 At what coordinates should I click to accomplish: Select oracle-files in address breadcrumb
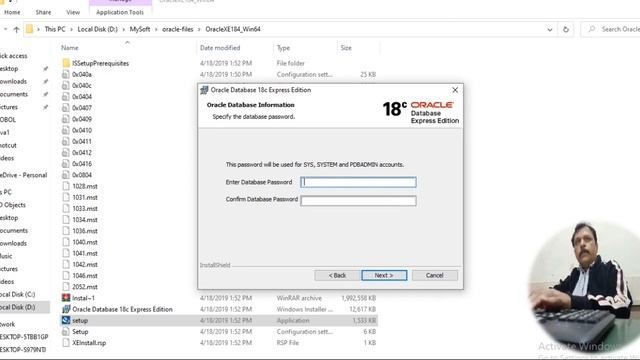pyautogui.click(x=178, y=29)
